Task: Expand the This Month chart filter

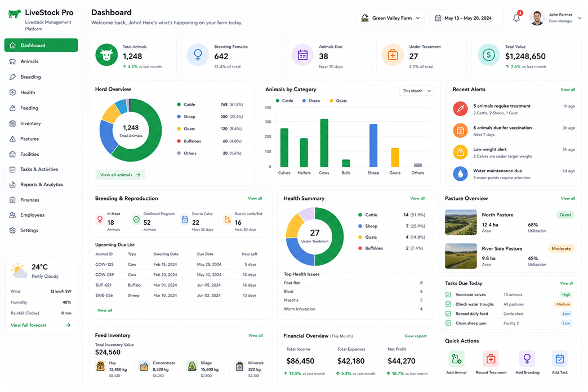Action: 417,91
